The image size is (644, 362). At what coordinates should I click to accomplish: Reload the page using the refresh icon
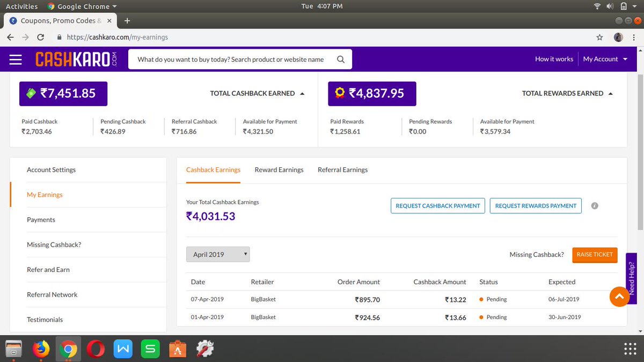point(40,38)
